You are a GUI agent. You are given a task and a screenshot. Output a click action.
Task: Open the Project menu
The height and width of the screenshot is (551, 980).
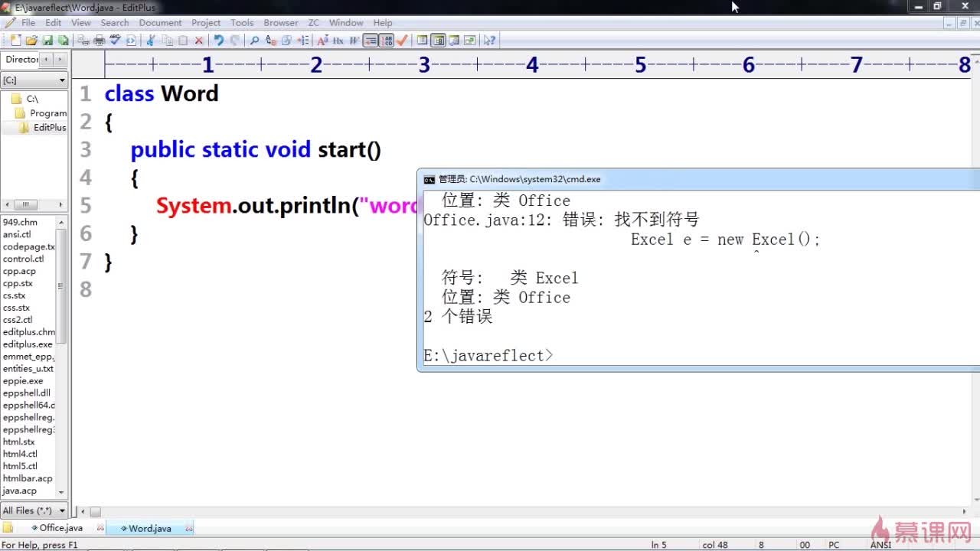[206, 22]
